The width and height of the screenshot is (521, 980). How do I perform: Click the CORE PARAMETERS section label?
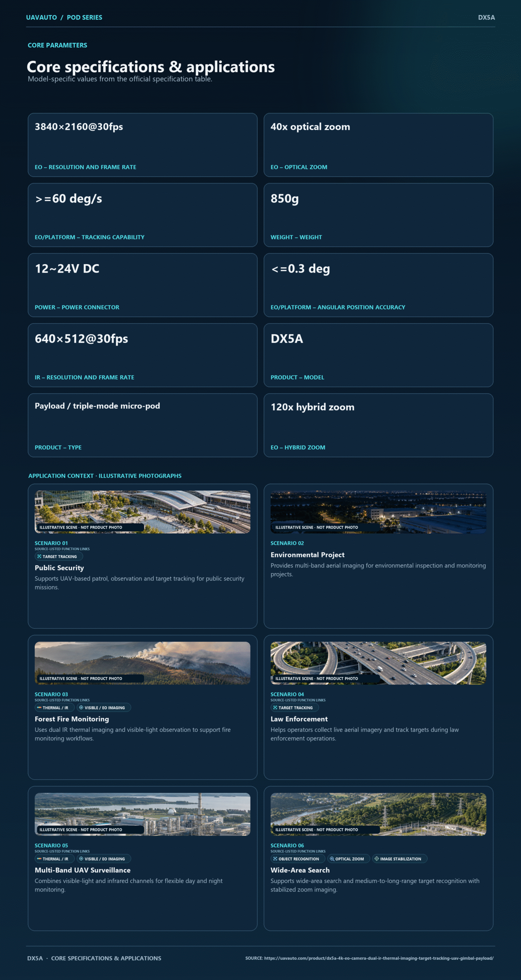coord(57,45)
